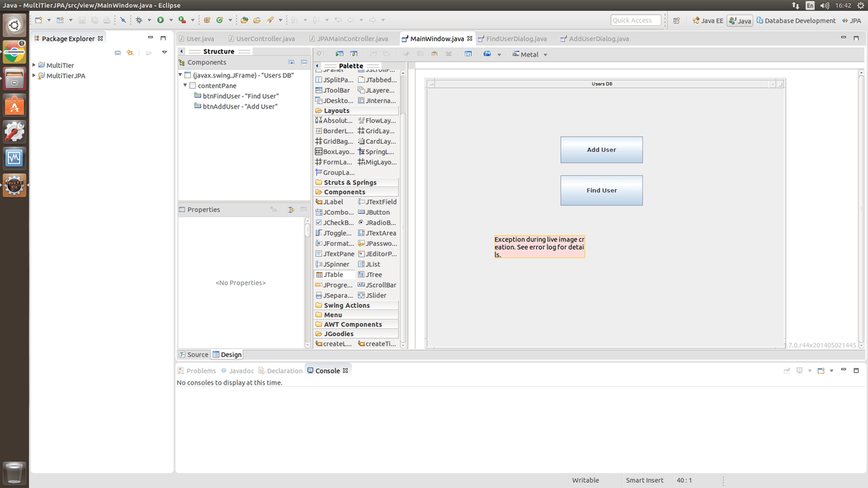Switch to the FindUserDialog.java tab

click(512, 38)
